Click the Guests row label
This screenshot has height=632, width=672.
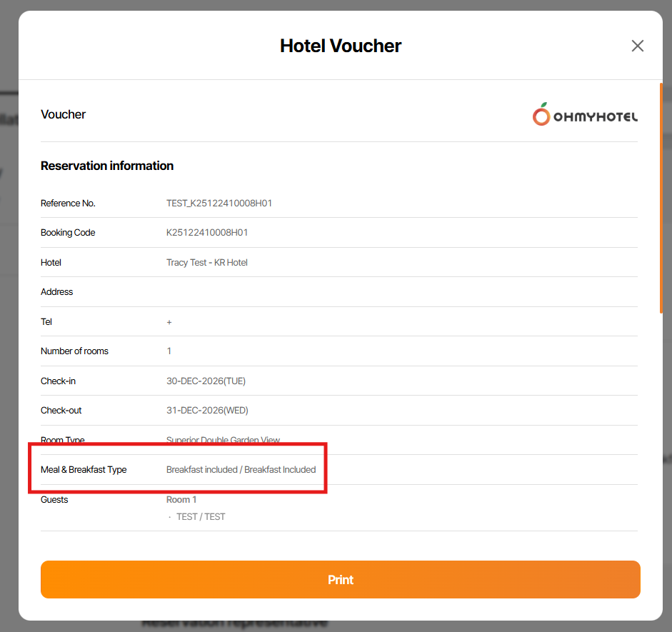[x=54, y=500]
